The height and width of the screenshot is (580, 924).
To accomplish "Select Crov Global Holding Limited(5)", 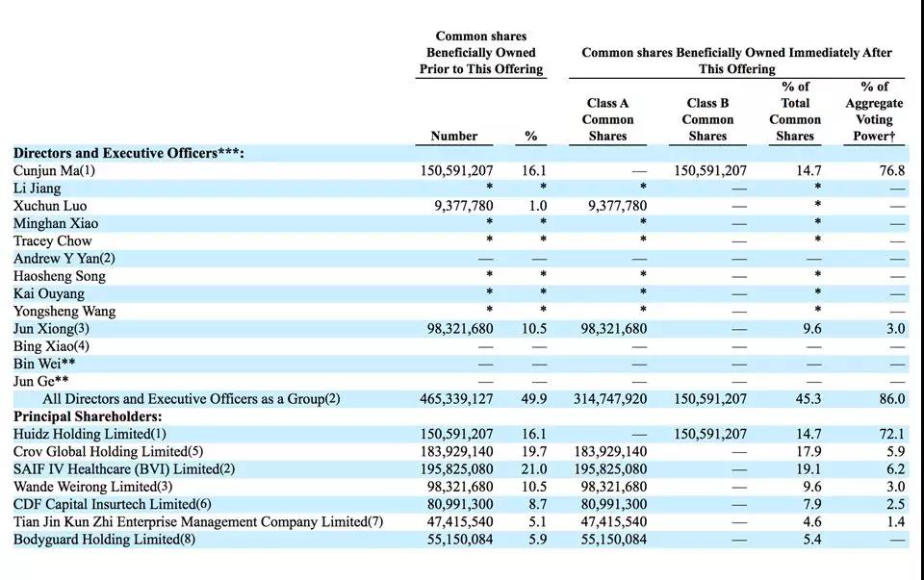I will 109,452.
